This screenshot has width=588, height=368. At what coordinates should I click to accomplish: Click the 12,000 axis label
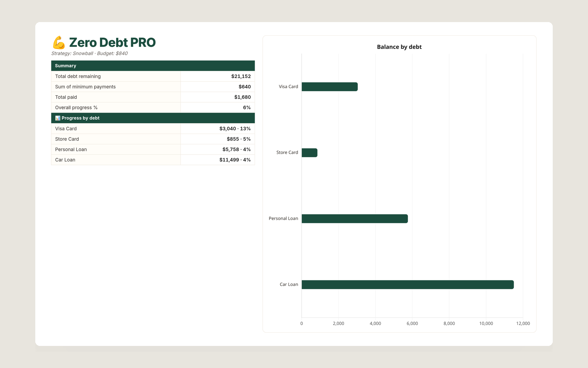tap(523, 323)
